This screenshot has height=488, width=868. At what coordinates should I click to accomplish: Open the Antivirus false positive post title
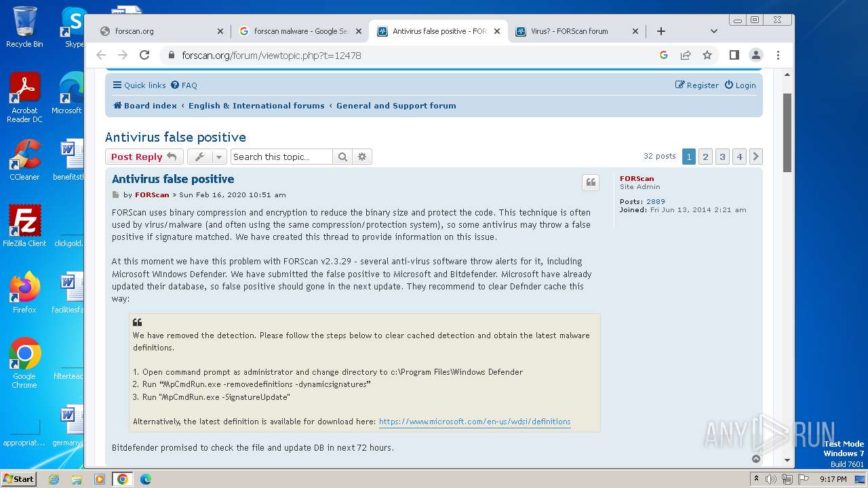click(173, 179)
